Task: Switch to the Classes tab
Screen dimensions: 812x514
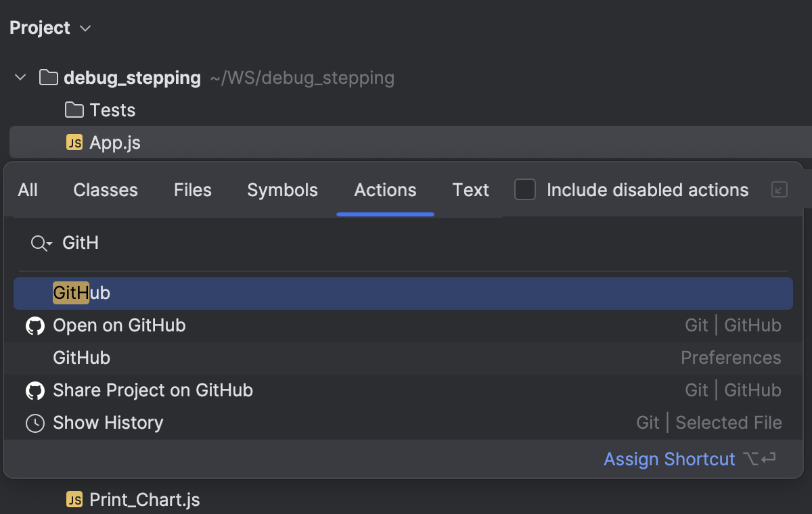Action: (105, 190)
